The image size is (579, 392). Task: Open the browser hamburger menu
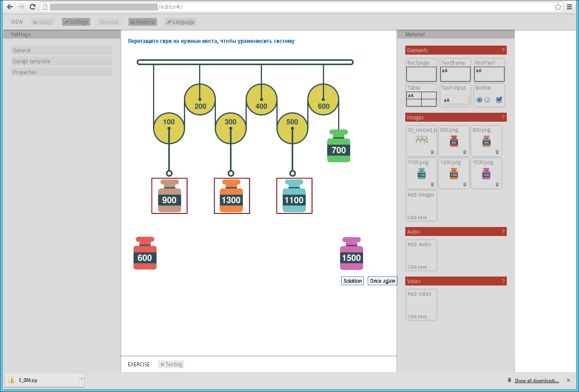(570, 7)
